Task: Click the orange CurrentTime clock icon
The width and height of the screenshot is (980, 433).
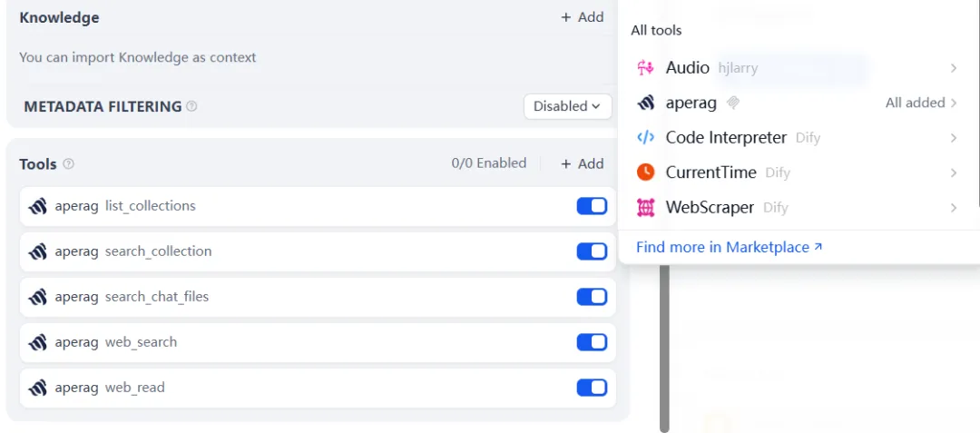Action: [x=645, y=172]
